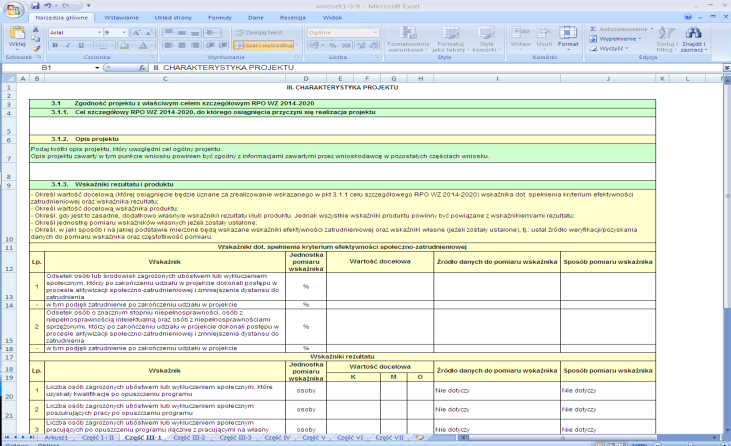The height and width of the screenshot is (446, 731).
Task: Select column D header
Action: coord(306,79)
